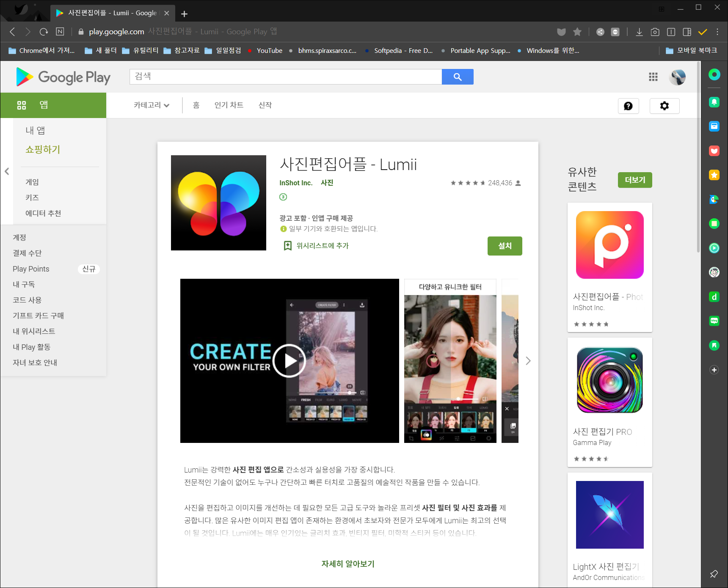Collapse the left navigation with chevron
728x588 pixels.
[x=7, y=171]
